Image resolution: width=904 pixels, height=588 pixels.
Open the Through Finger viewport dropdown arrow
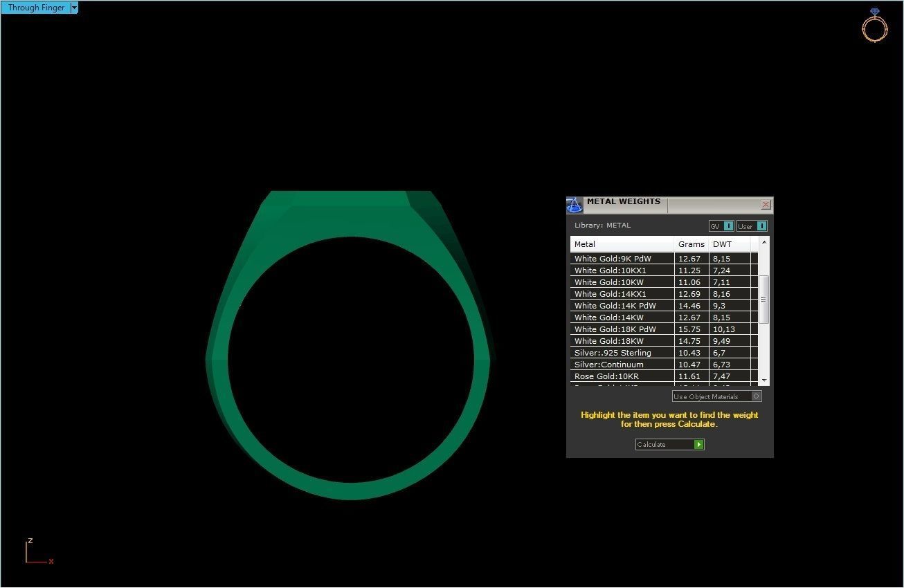click(74, 8)
